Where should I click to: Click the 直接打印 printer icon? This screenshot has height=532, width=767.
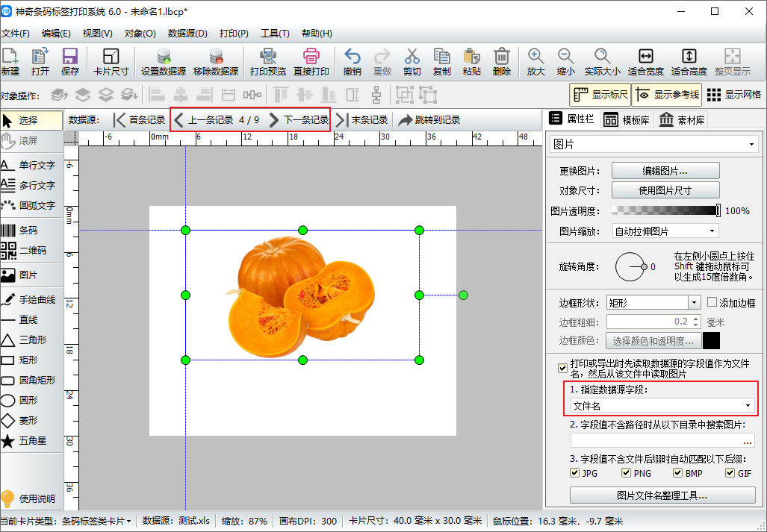click(311, 61)
